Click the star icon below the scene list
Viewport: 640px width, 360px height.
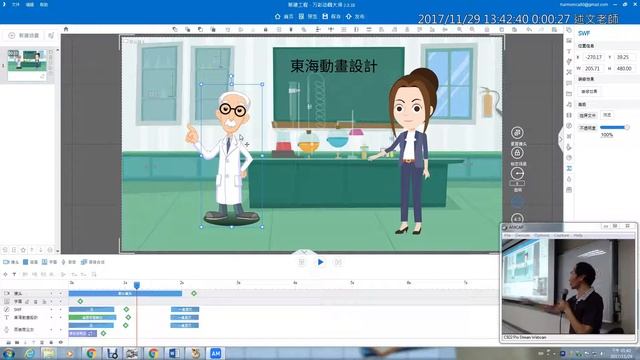click(23, 250)
